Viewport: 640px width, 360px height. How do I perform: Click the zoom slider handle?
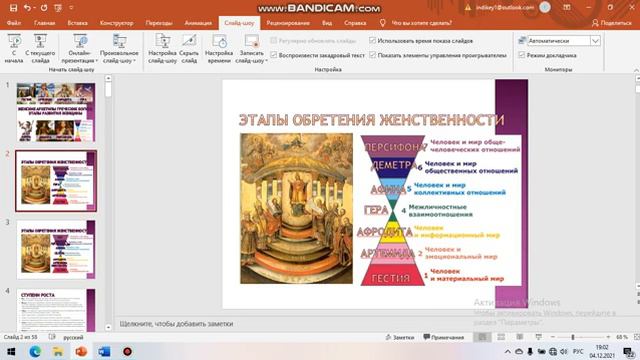coord(573,337)
